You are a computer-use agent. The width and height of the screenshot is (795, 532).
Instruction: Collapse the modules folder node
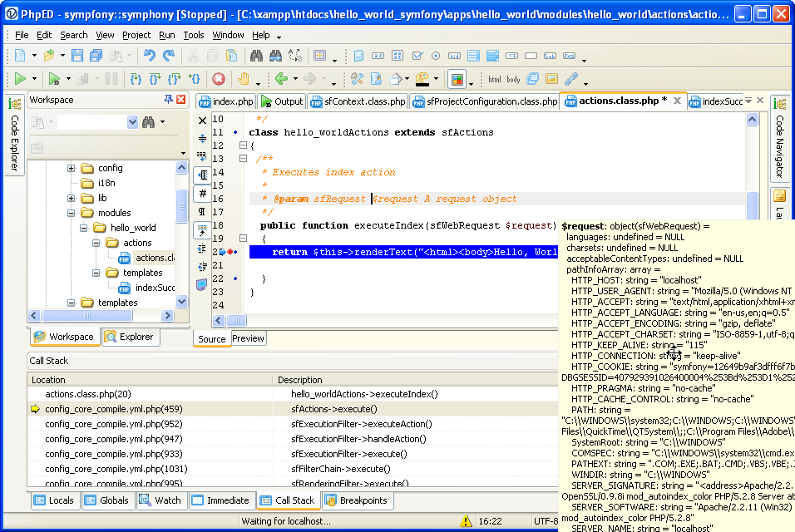click(x=72, y=213)
